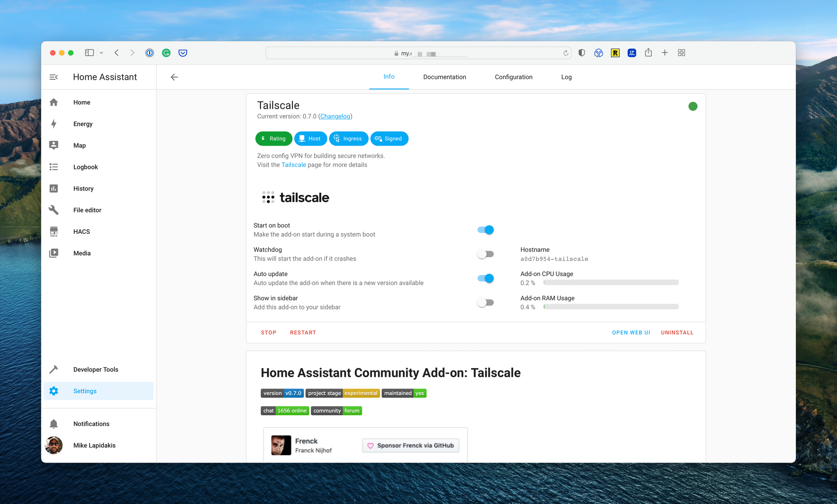The height and width of the screenshot is (504, 837).
Task: Click the version v0.7.0 badge
Action: click(x=282, y=393)
